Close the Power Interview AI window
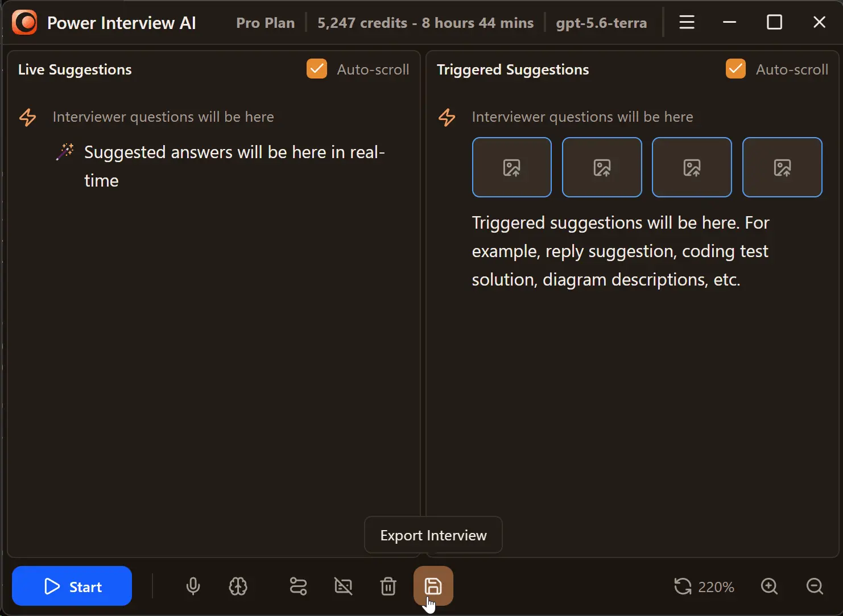The width and height of the screenshot is (843, 616). coord(819,22)
